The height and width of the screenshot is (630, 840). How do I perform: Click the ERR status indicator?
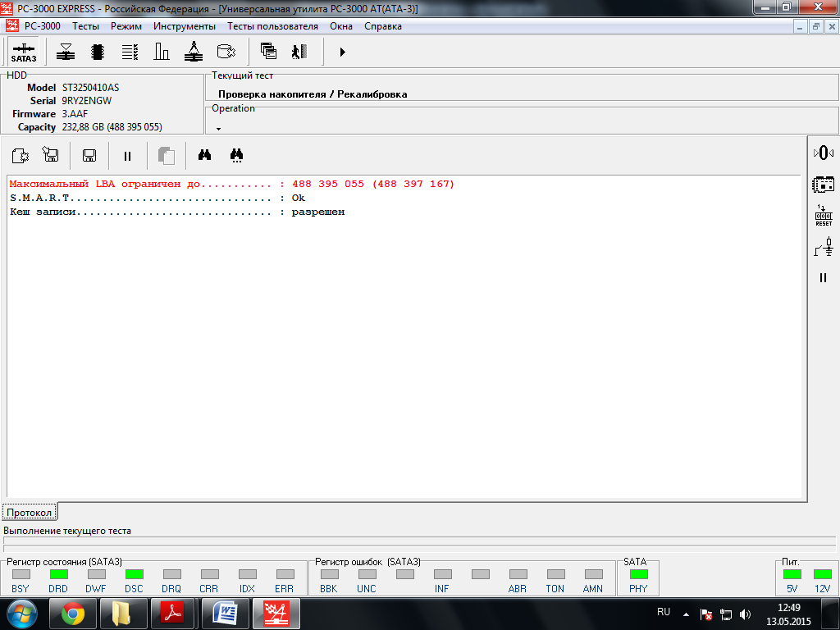(x=285, y=574)
